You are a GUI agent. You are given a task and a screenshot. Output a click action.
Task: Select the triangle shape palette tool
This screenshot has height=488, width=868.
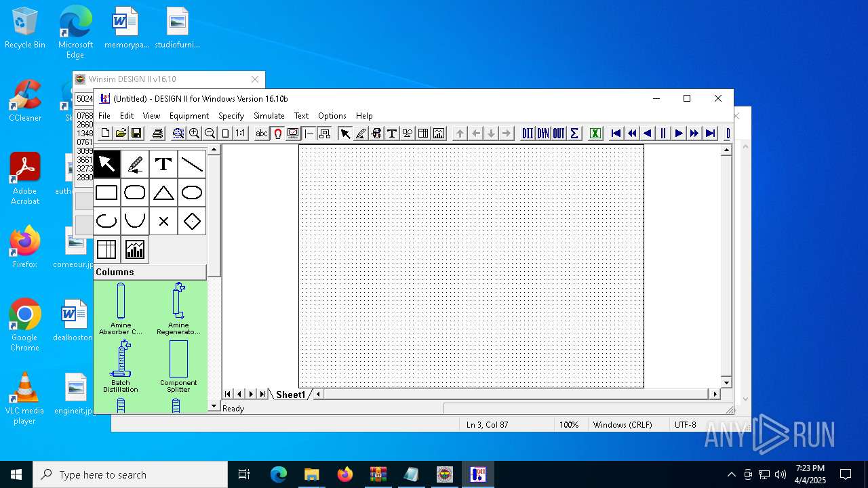163,192
